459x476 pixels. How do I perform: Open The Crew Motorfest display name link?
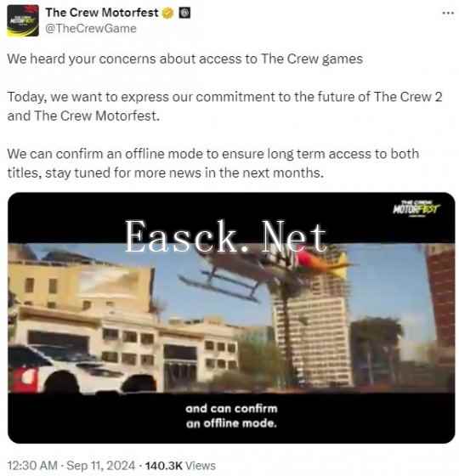[x=102, y=13]
